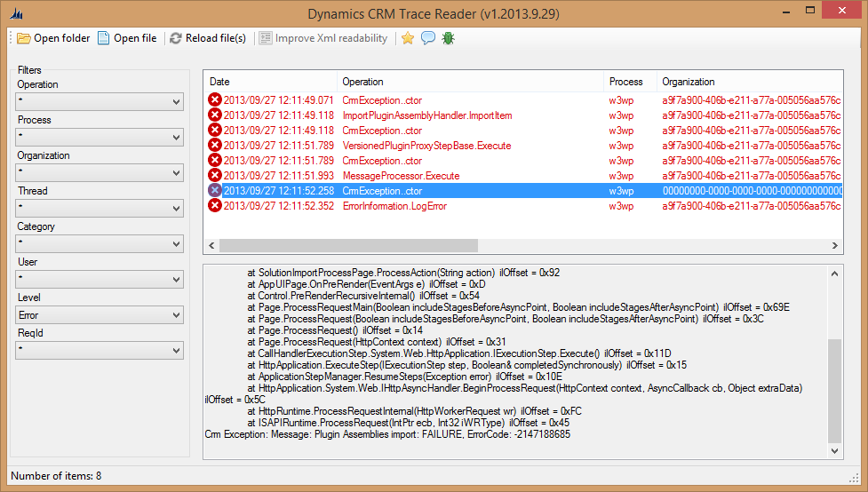This screenshot has width=868, height=492.
Task: Open the Process filter dropdown
Action: (100, 138)
